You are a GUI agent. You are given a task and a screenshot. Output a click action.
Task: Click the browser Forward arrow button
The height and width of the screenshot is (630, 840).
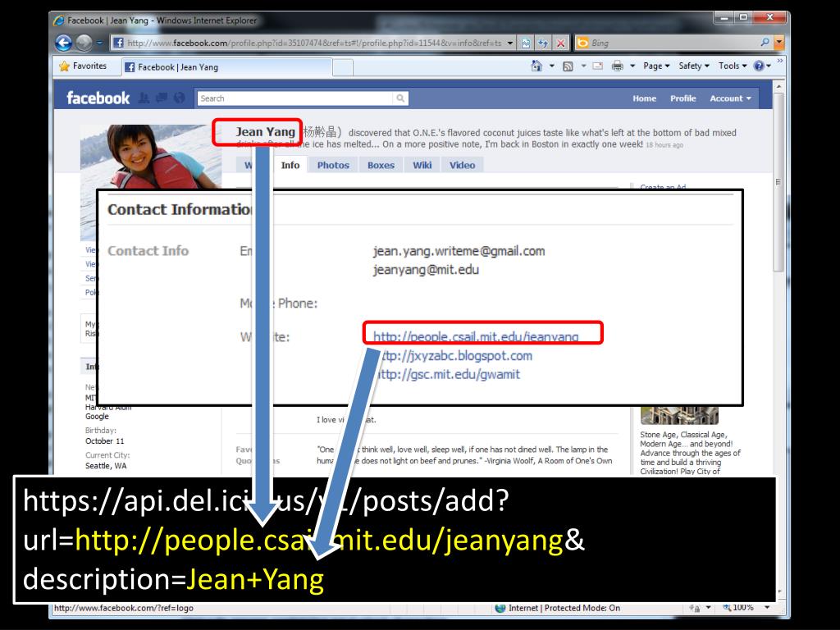pos(84,43)
